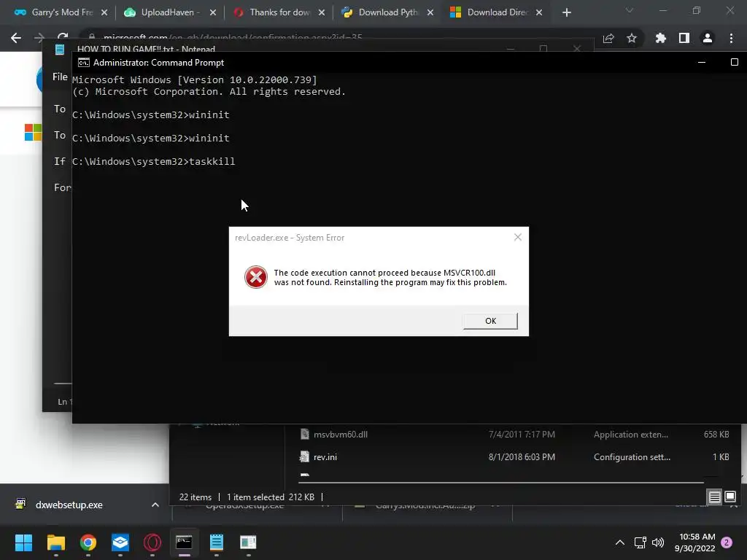Screen dimensions: 747x560
Task: Click the Command Prompt title bar icon
Action: pos(83,63)
